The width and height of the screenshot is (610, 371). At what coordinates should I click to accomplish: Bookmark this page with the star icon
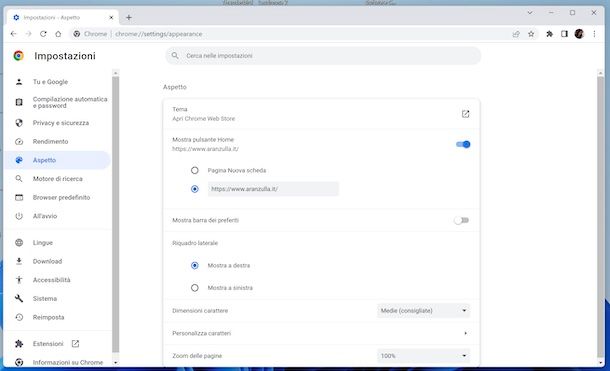point(531,34)
